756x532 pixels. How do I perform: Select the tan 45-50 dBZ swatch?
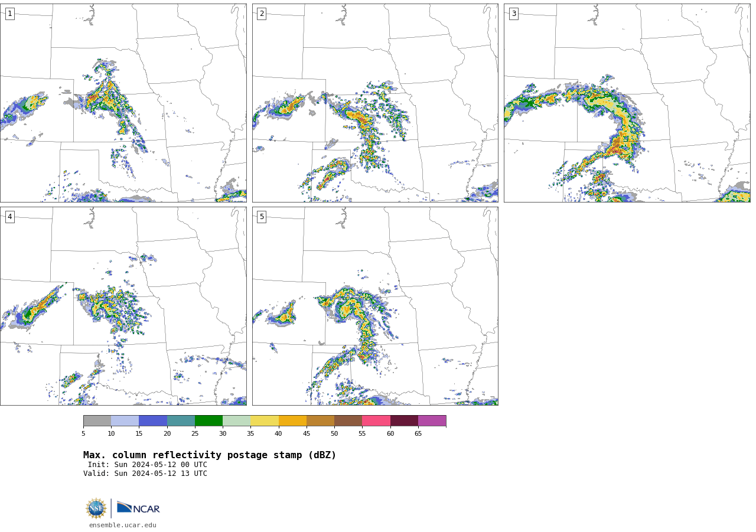pos(320,420)
